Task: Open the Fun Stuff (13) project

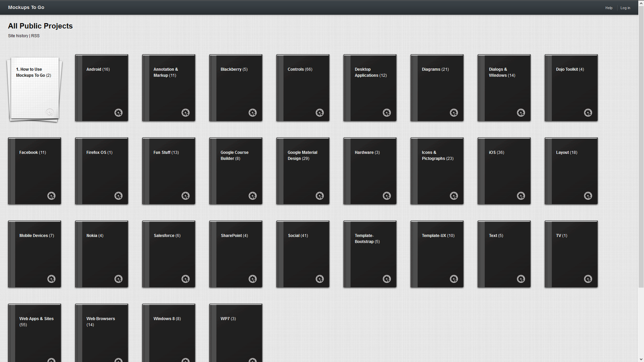Action: coord(169,171)
